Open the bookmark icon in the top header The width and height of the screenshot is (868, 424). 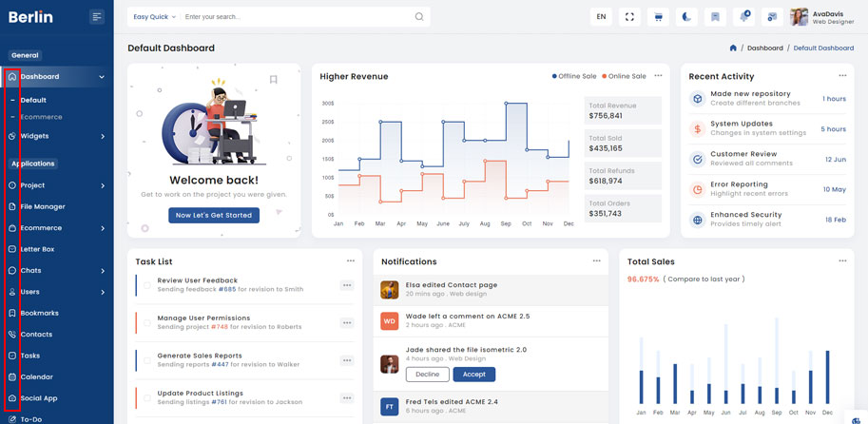point(715,17)
